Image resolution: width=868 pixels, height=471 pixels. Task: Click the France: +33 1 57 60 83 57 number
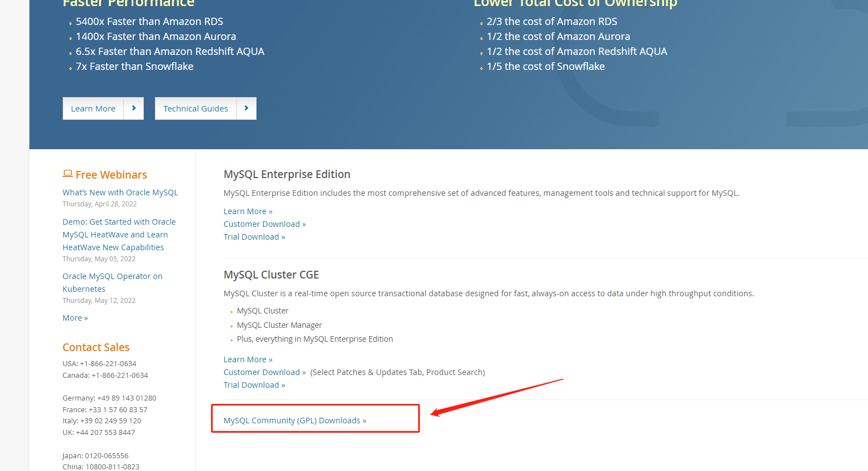click(x=105, y=410)
